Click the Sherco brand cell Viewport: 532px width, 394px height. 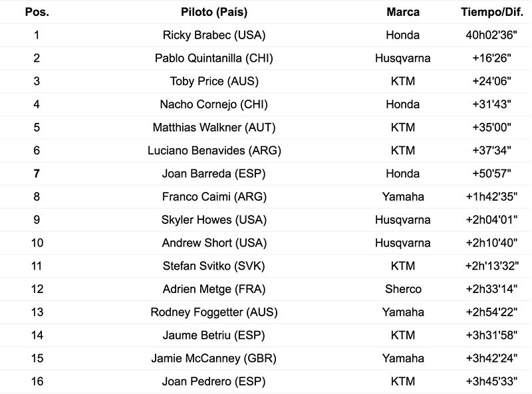coord(402,289)
